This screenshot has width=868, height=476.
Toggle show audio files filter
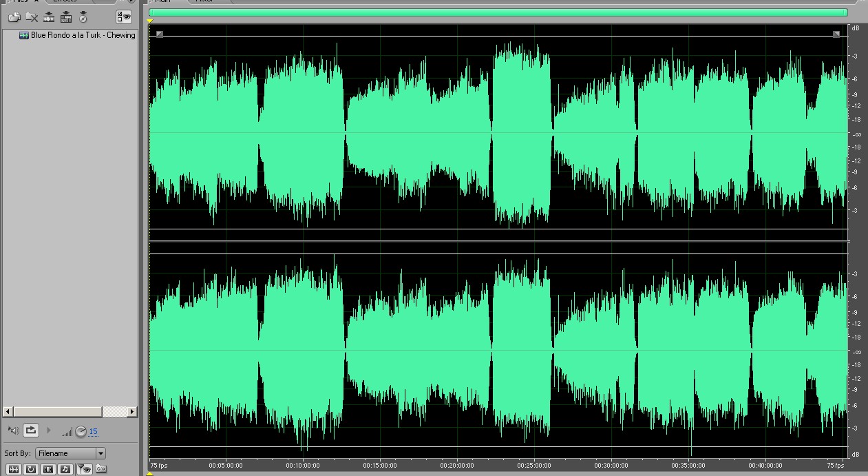point(13,469)
